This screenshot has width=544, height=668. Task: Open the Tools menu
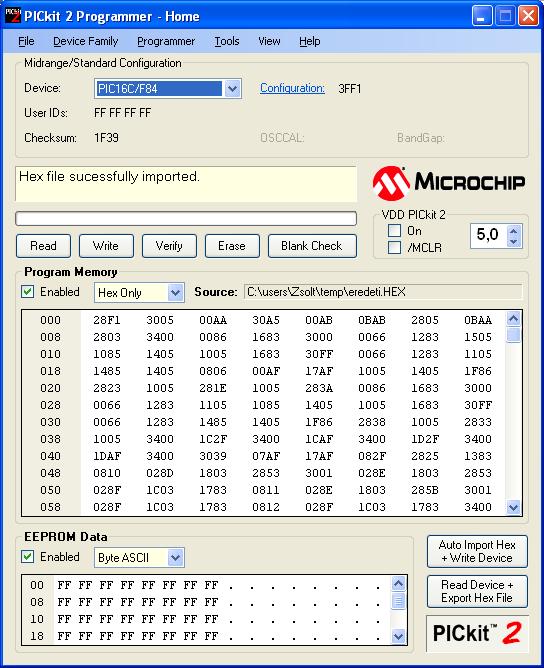227,41
